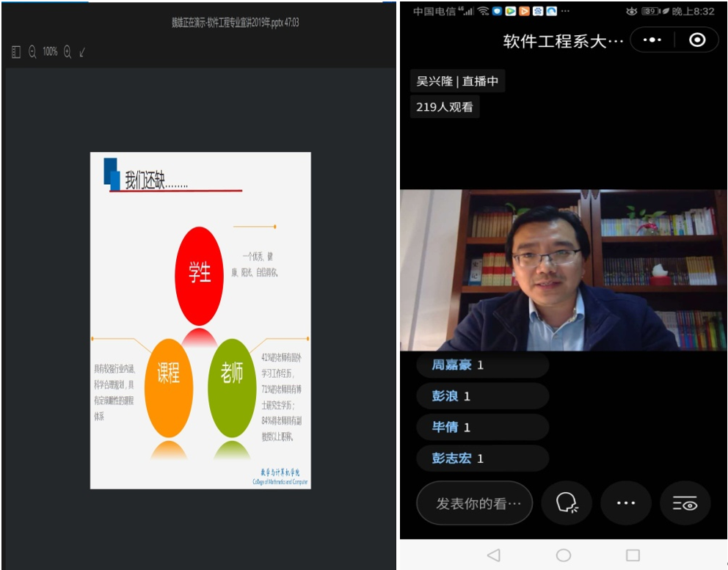Image resolution: width=728 pixels, height=570 pixels.
Task: Zoom in on the presentation slide
Action: [68, 52]
